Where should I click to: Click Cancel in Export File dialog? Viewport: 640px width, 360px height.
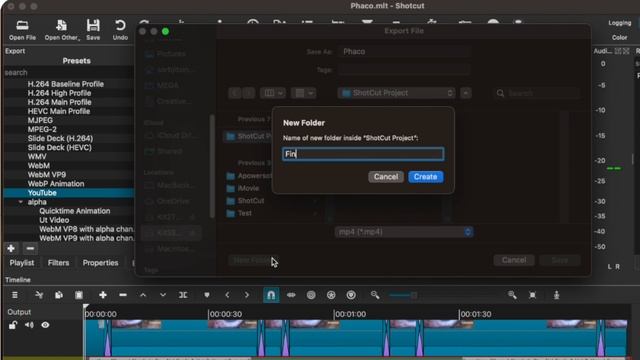point(514,260)
